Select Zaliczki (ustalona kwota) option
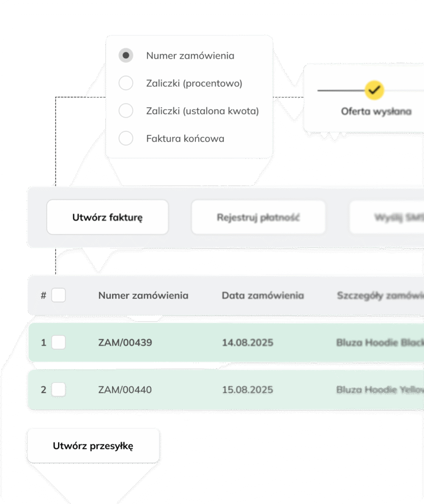The width and height of the screenshot is (424, 504). [126, 111]
